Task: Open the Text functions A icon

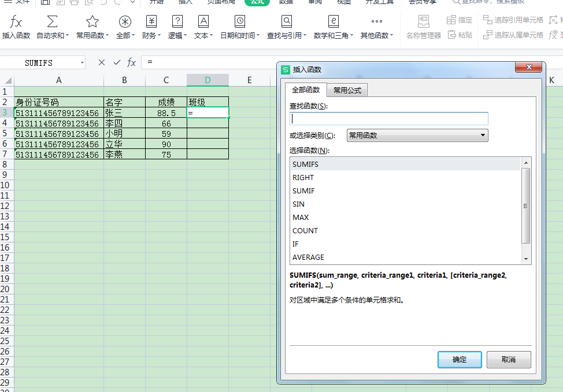Action: (203, 21)
